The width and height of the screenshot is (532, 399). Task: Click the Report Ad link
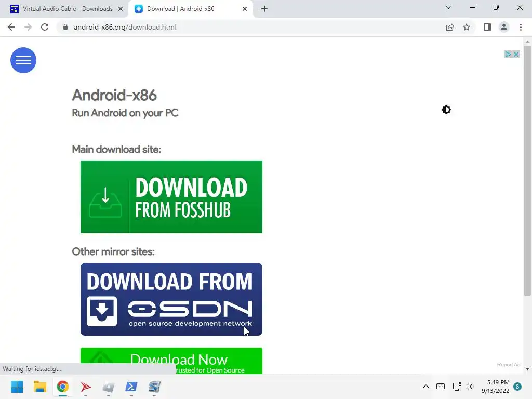pyautogui.click(x=508, y=364)
